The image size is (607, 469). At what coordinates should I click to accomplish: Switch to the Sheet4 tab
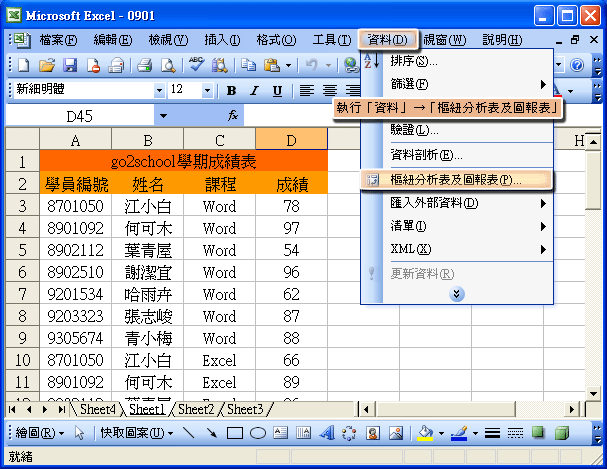[x=98, y=409]
